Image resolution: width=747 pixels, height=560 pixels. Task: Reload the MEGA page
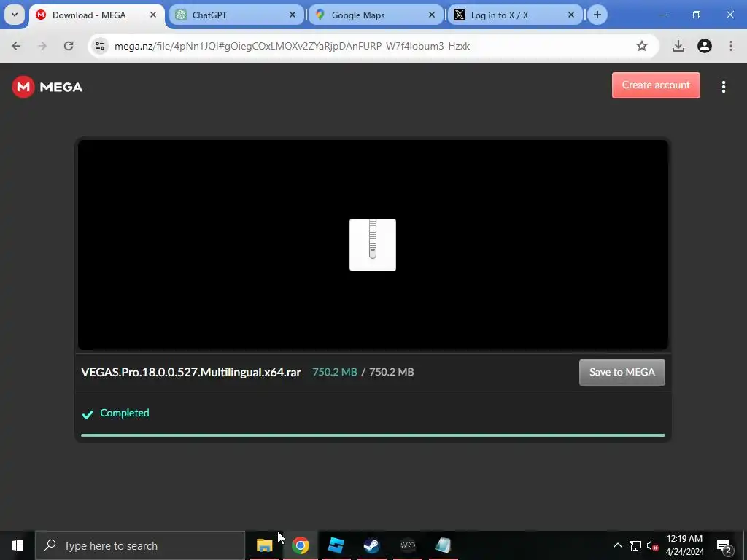(x=69, y=46)
